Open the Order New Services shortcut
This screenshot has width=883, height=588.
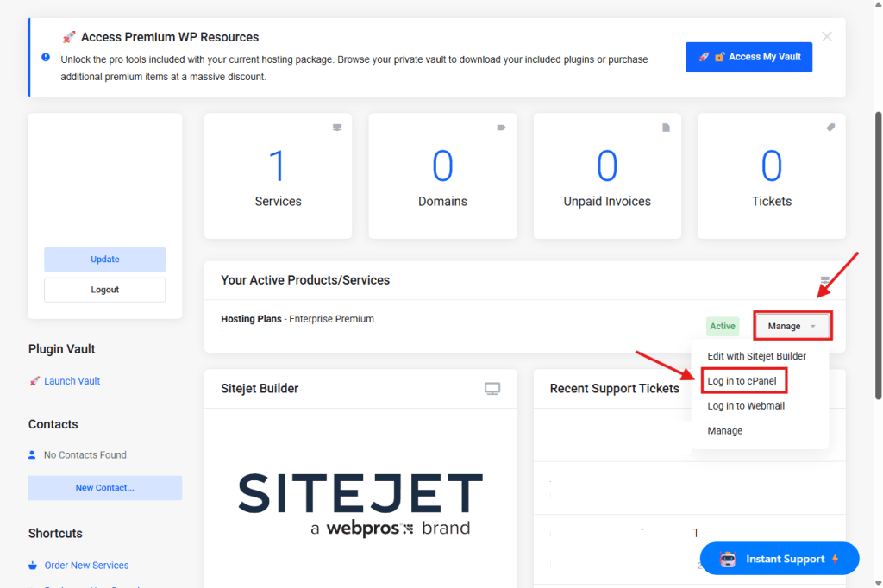(x=86, y=566)
